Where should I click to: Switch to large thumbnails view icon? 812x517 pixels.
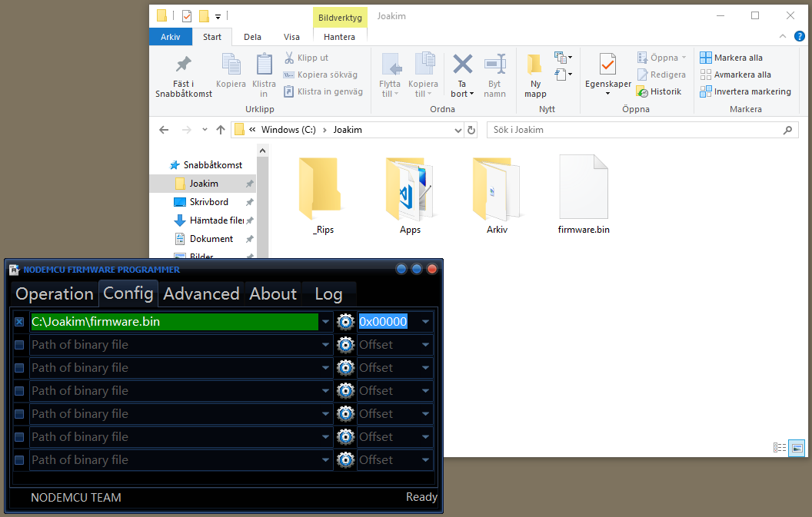coord(797,447)
